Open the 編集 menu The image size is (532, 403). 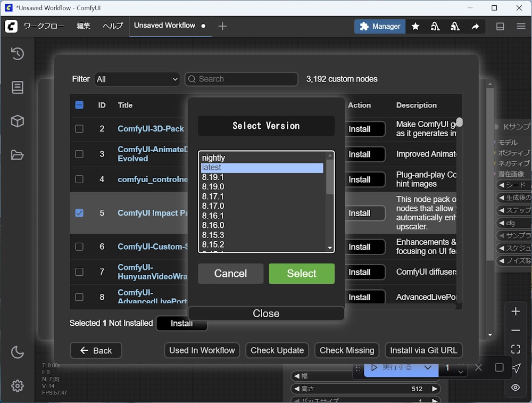click(x=84, y=26)
